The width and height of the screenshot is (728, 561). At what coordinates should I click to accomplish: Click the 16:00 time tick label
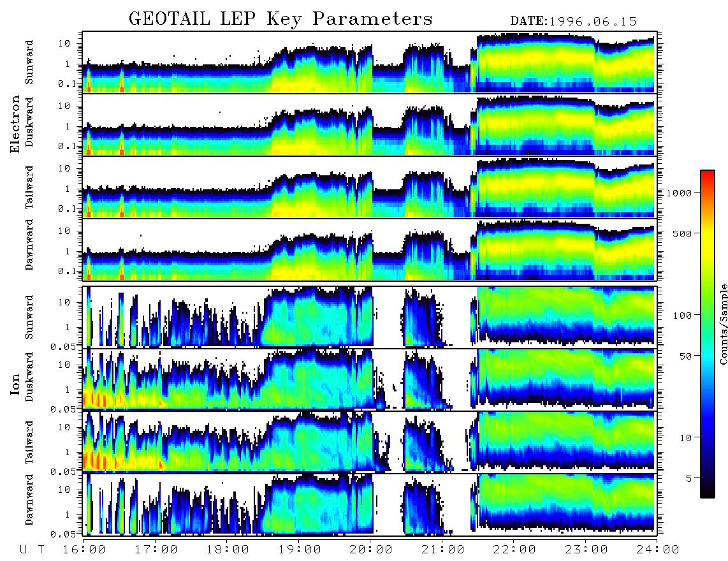[x=84, y=550]
